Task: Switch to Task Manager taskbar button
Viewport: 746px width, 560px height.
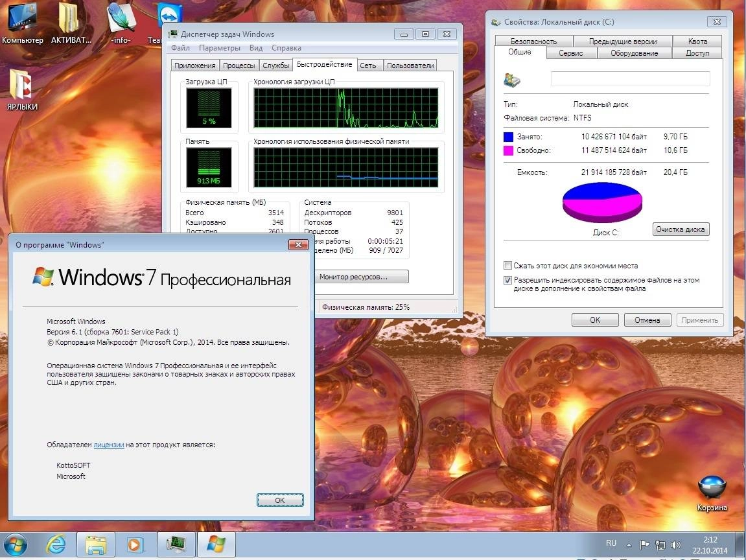Action: 176,544
